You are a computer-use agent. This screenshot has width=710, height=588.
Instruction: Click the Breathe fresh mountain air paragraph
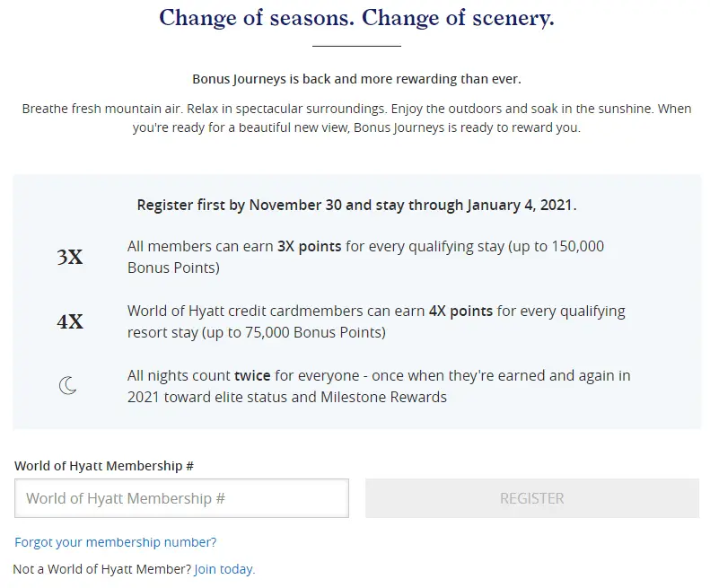tap(356, 118)
